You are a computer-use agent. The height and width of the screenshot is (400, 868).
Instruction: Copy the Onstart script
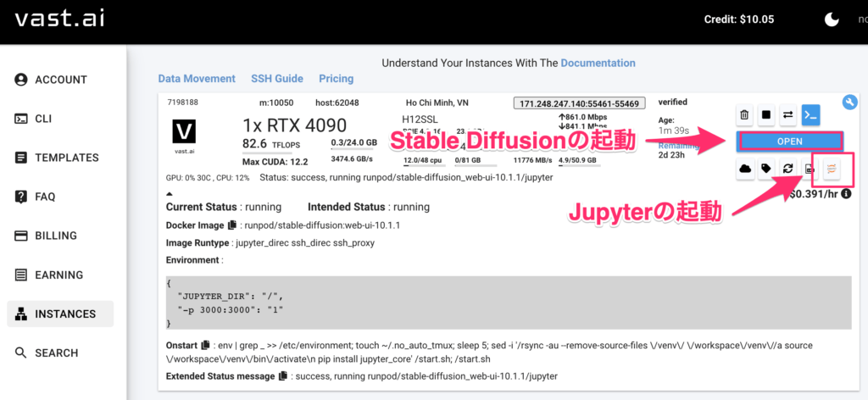coord(205,345)
